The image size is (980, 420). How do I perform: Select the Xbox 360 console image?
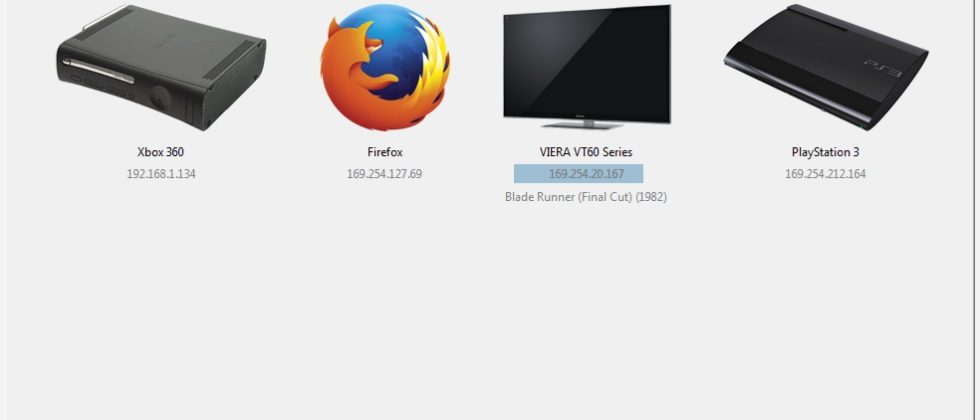[161, 69]
